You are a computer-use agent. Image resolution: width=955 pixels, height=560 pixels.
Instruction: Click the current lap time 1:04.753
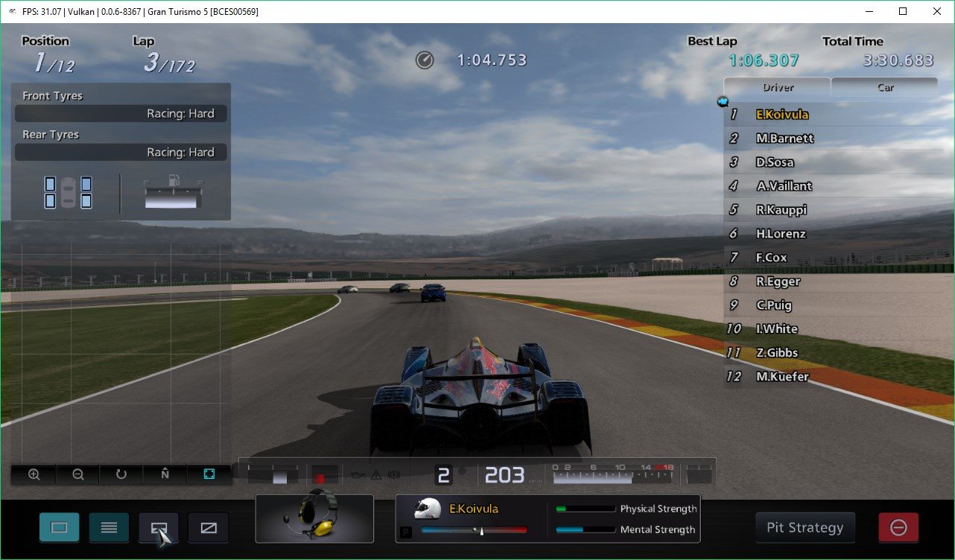pyautogui.click(x=492, y=60)
